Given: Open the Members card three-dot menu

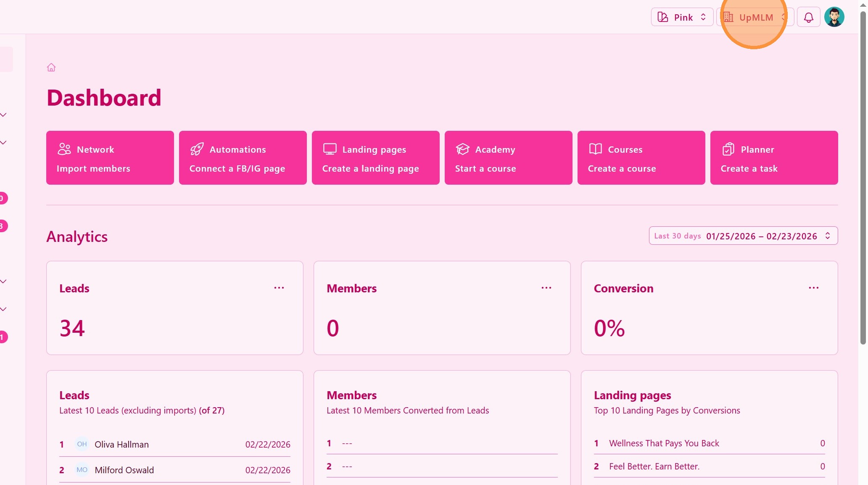Looking at the screenshot, I should pyautogui.click(x=546, y=288).
